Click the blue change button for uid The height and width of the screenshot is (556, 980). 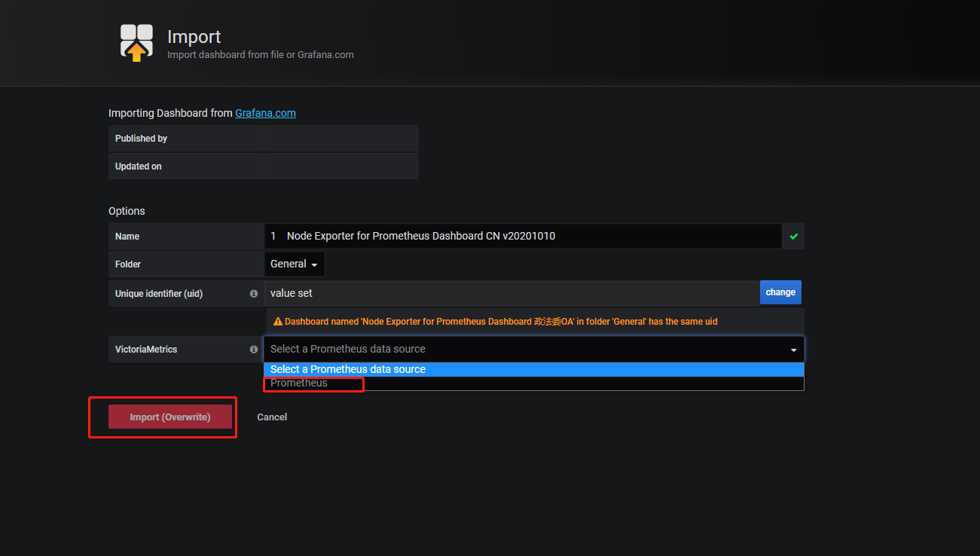780,292
